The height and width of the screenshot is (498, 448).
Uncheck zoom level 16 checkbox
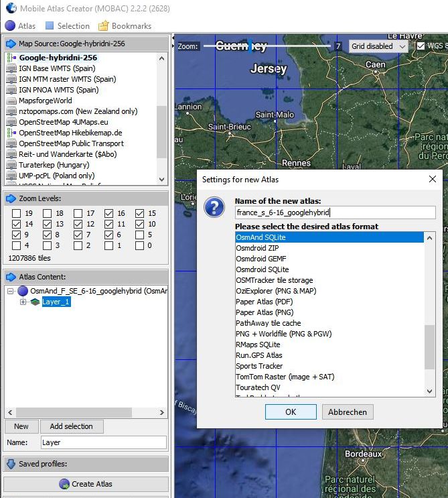click(108, 213)
